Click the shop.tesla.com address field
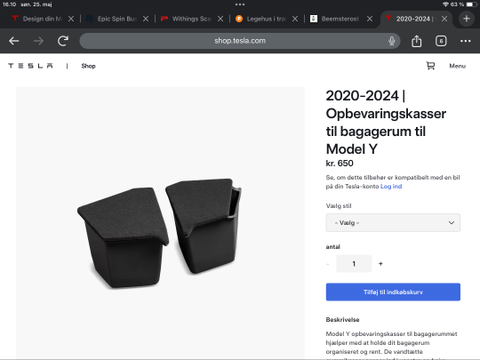Viewport: 480px width, 360px height. 240,41
